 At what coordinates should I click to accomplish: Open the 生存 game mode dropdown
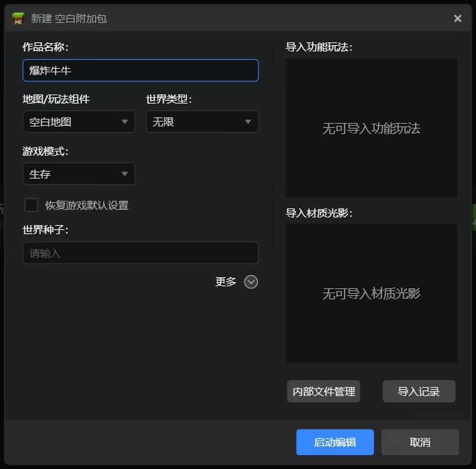pos(79,174)
